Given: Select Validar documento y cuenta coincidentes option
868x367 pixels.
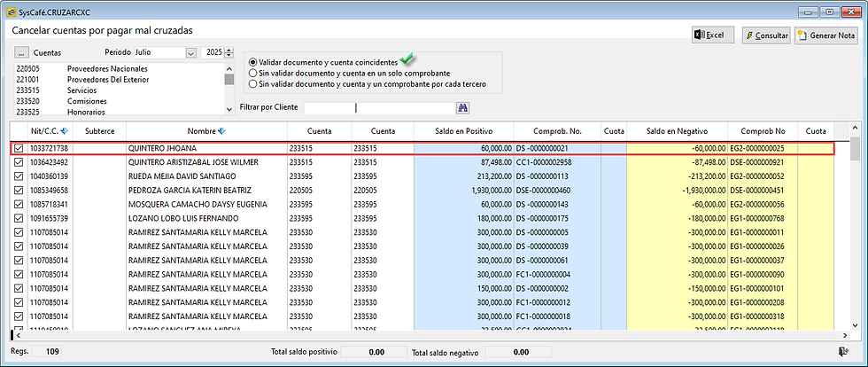Looking at the screenshot, I should 253,63.
